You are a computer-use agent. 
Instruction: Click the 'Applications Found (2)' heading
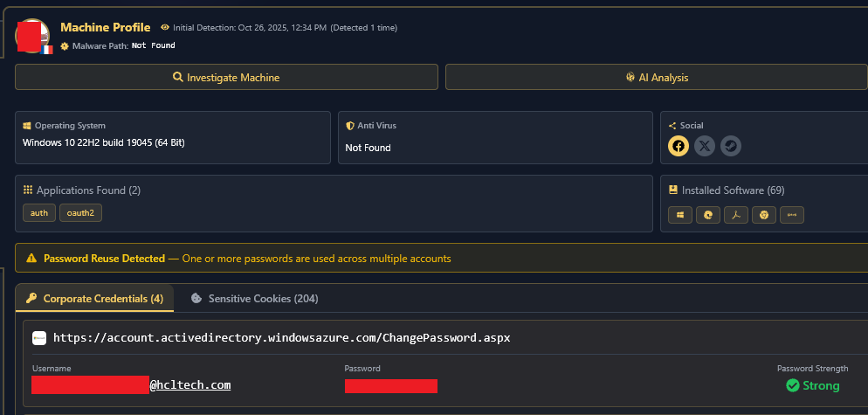click(x=88, y=190)
